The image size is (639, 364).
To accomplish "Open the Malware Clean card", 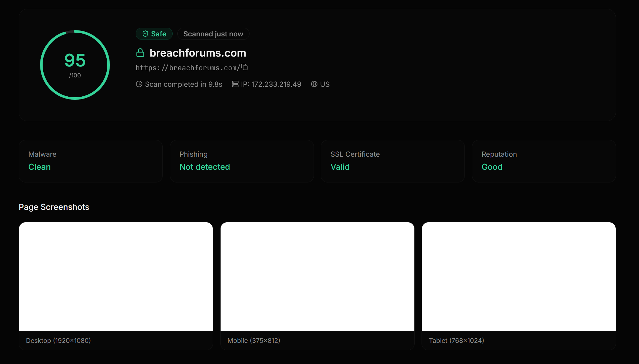I will (91, 161).
